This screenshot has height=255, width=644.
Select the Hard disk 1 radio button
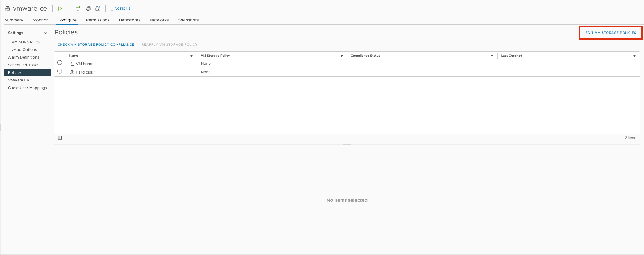pos(60,71)
